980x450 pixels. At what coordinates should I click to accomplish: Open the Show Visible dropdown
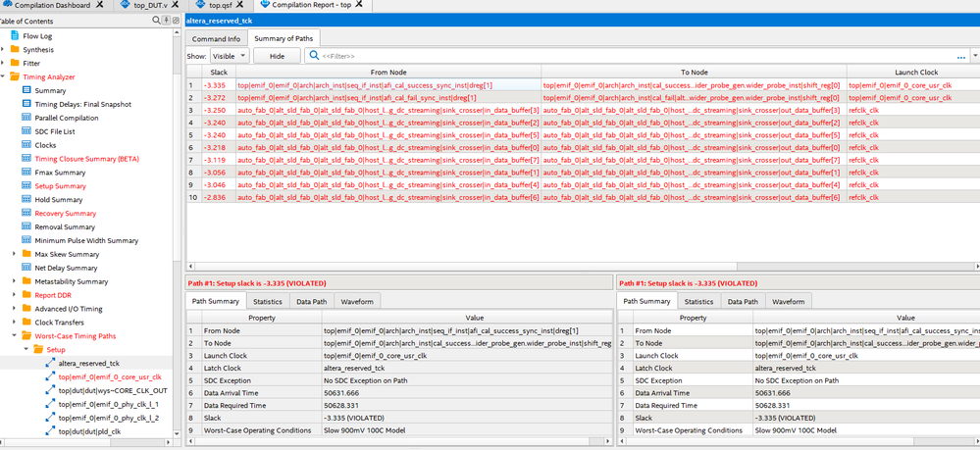tap(229, 57)
